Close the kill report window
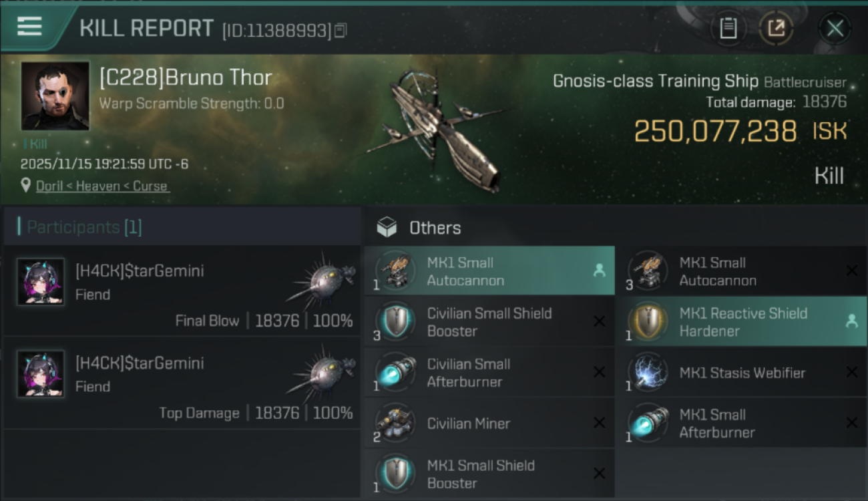Screen dimensions: 868x501 [x=835, y=28]
